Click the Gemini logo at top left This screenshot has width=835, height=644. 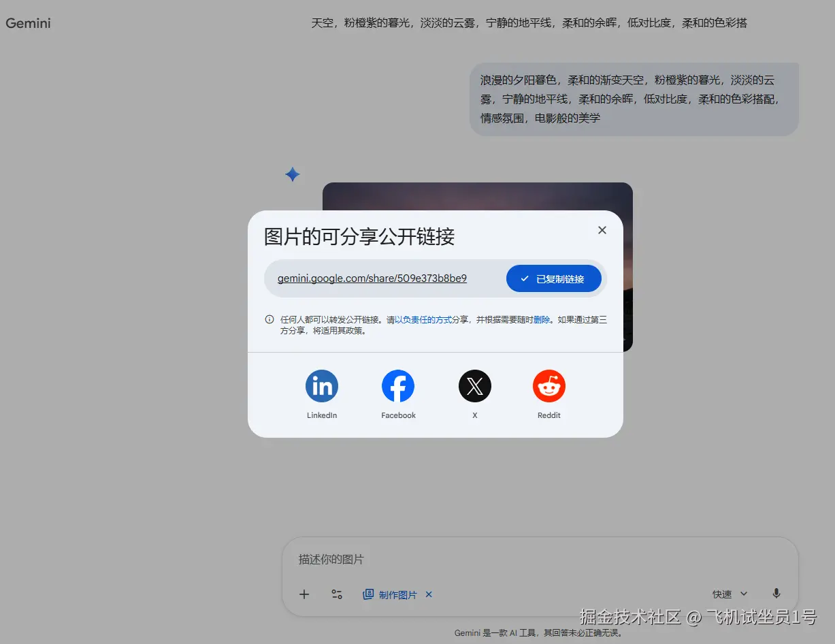point(28,22)
